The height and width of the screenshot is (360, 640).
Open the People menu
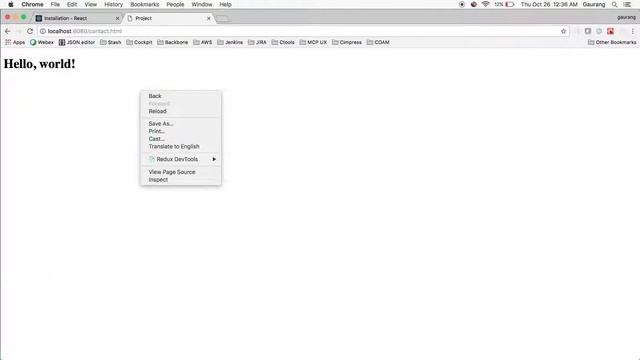[175, 4]
